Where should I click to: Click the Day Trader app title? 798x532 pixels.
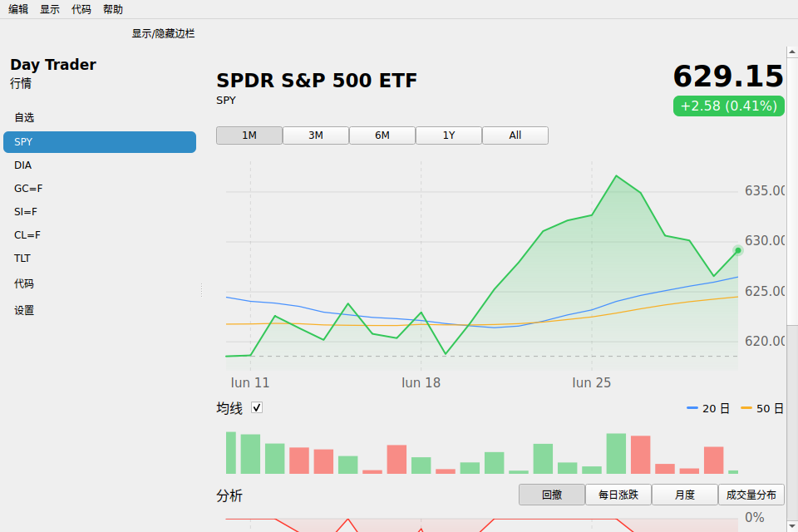[x=53, y=65]
